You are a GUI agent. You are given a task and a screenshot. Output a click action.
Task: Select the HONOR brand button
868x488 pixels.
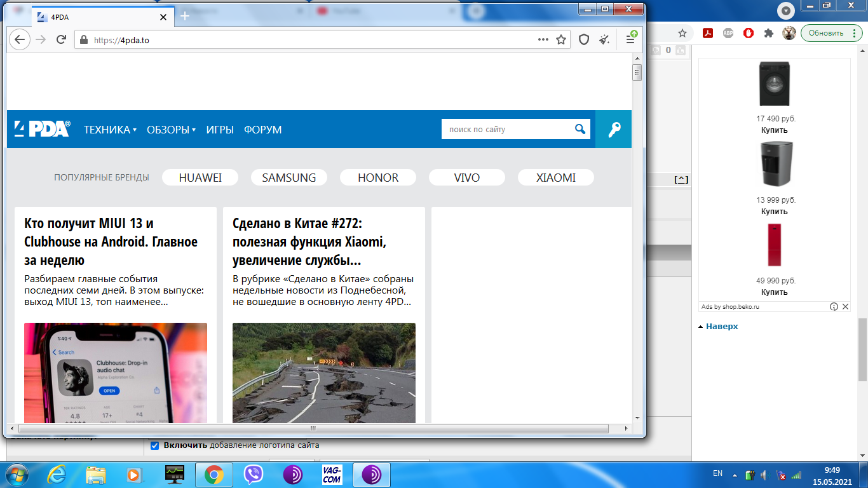coord(378,178)
